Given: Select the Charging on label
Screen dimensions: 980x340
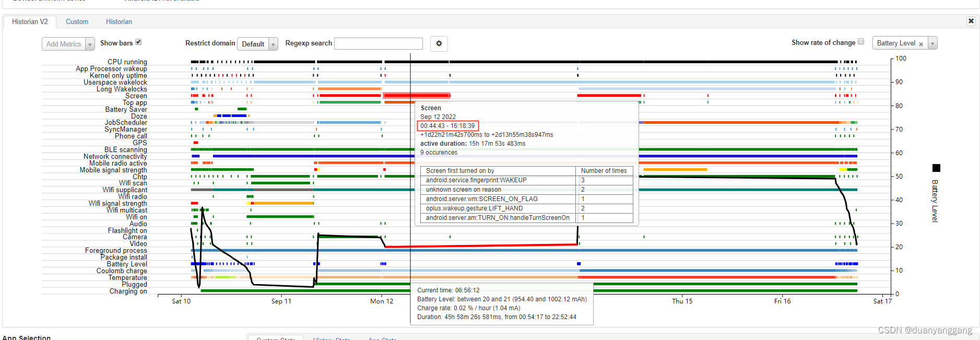Looking at the screenshot, I should pyautogui.click(x=128, y=291).
